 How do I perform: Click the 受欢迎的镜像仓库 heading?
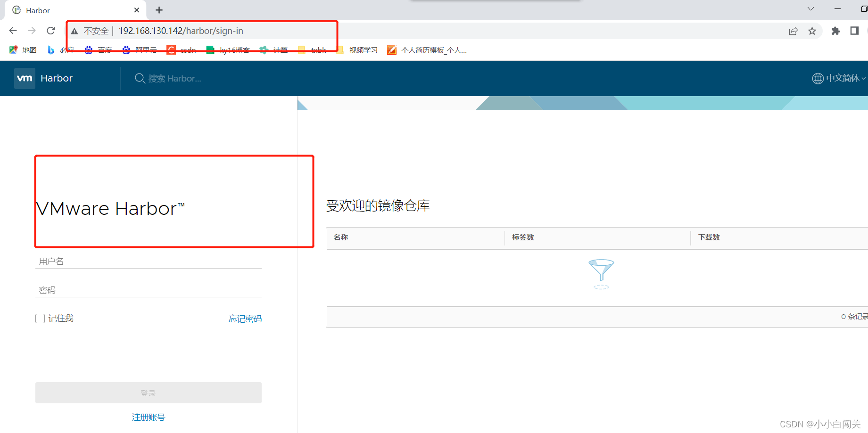click(378, 206)
